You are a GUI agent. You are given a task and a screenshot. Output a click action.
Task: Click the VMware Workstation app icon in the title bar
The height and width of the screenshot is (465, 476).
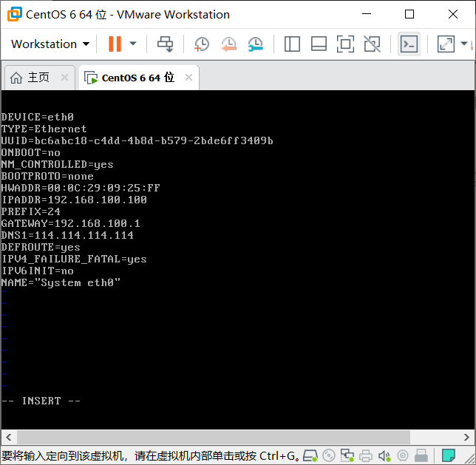coord(15,14)
